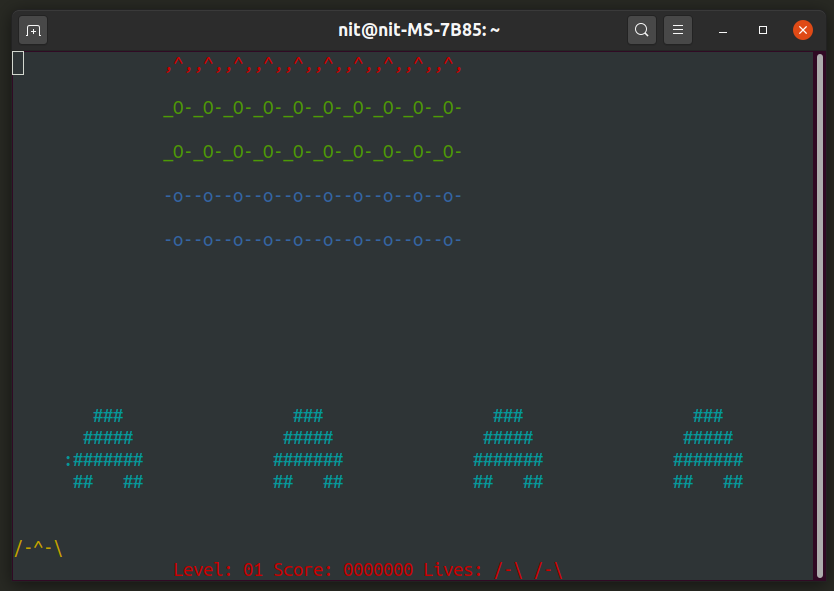
Task: Minimize the terminal window
Action: pyautogui.click(x=723, y=30)
